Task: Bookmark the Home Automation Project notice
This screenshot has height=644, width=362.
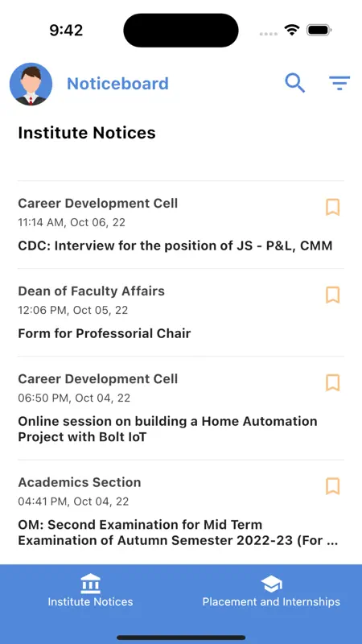Action: point(333,382)
